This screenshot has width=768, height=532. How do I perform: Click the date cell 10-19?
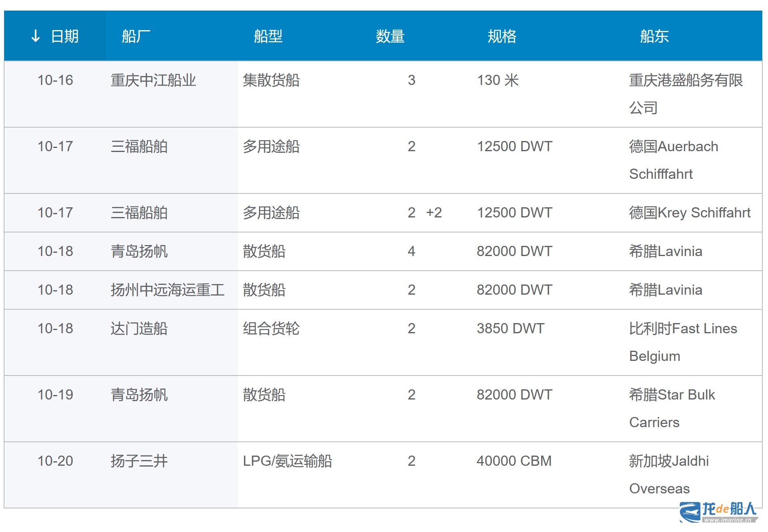(55, 395)
